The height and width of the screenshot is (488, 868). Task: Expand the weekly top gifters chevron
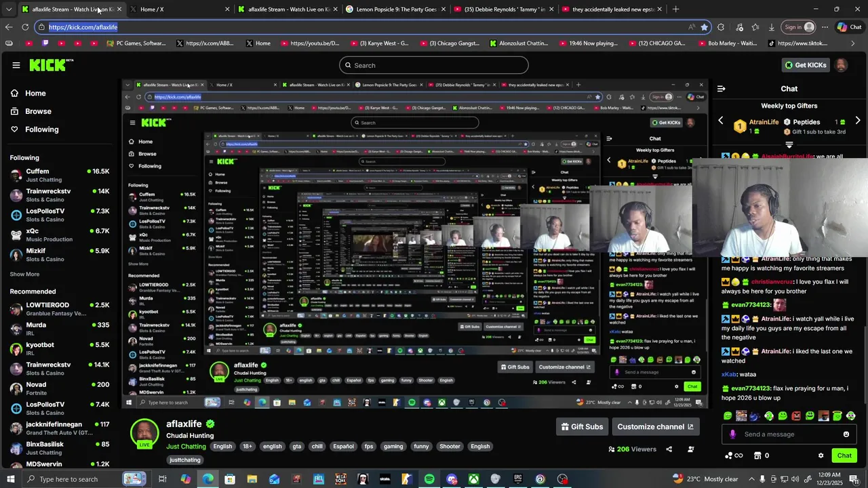789,144
